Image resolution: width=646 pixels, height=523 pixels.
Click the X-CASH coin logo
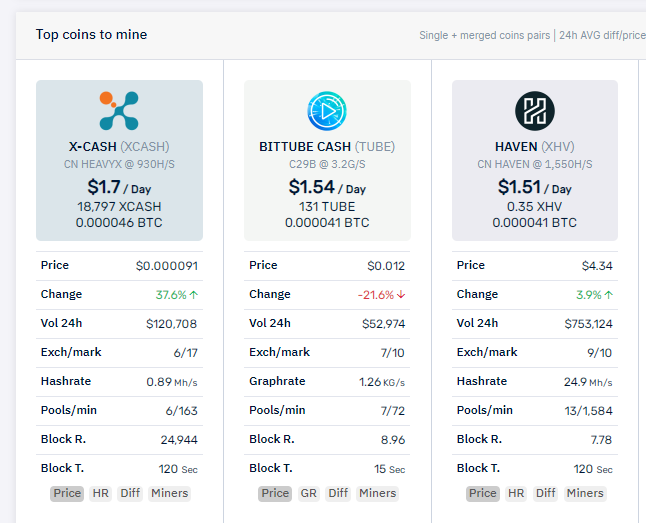119,111
